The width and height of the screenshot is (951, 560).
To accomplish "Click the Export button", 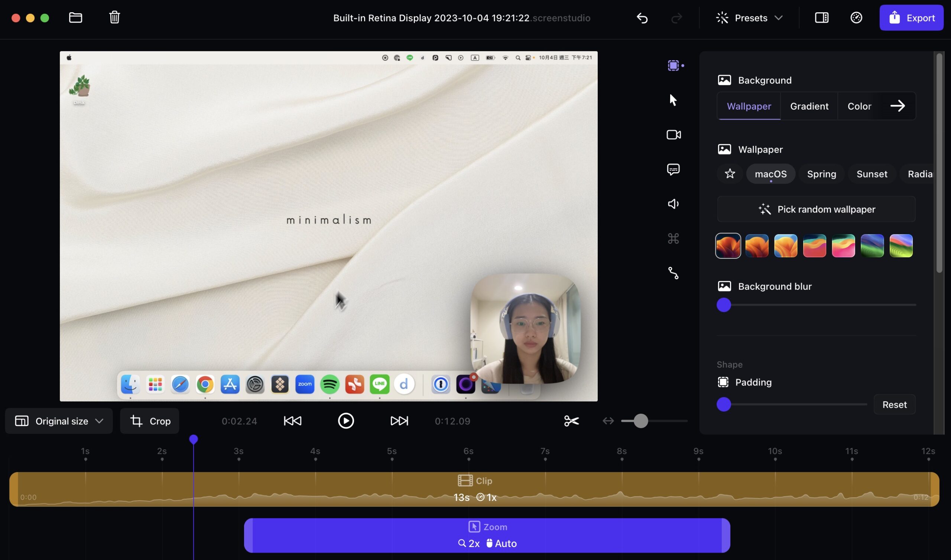I will click(x=911, y=18).
